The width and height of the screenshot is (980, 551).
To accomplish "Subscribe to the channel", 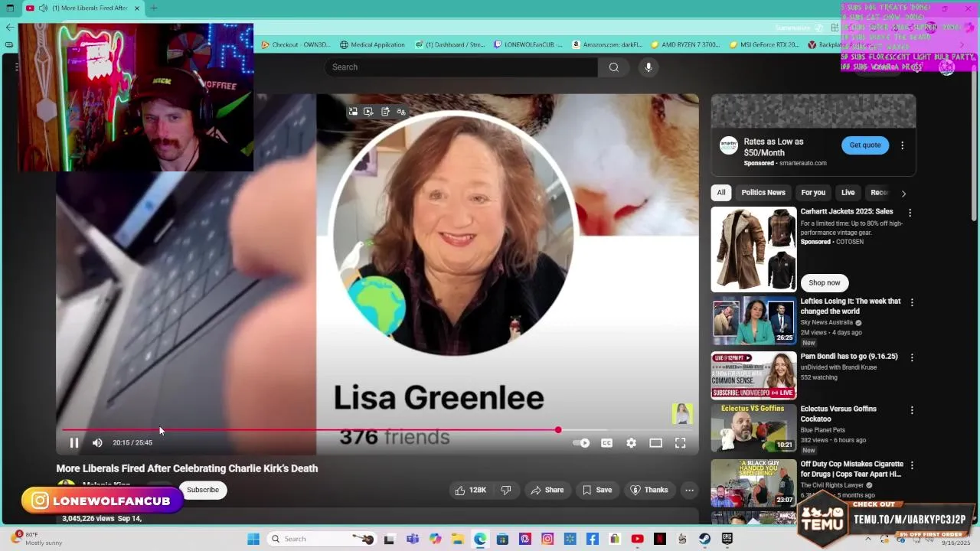I will pyautogui.click(x=203, y=490).
